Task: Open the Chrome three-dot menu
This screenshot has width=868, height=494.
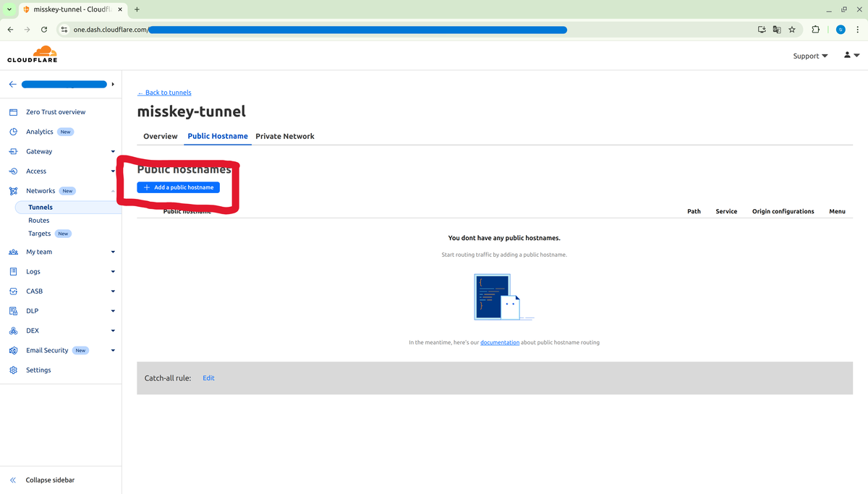Action: 858,30
